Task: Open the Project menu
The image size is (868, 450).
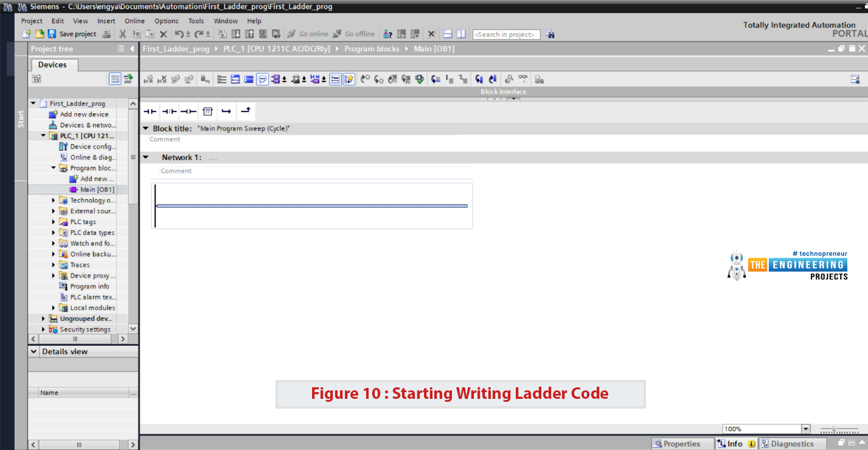Action: pyautogui.click(x=32, y=21)
